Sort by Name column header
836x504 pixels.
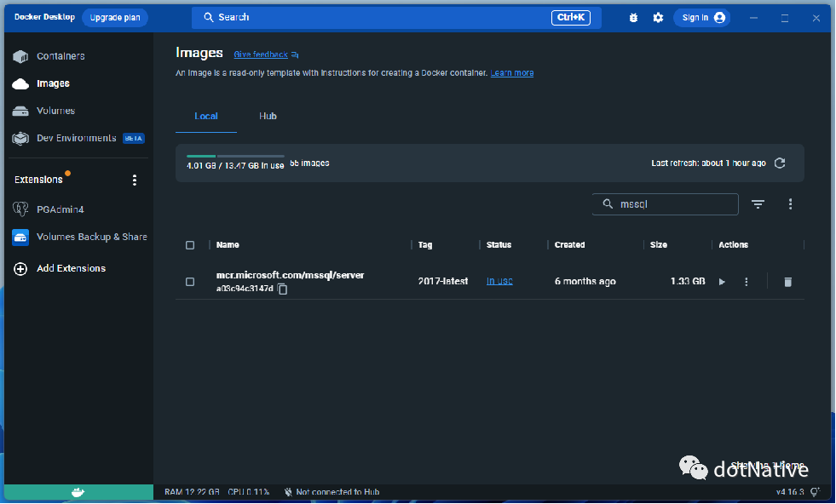point(228,245)
